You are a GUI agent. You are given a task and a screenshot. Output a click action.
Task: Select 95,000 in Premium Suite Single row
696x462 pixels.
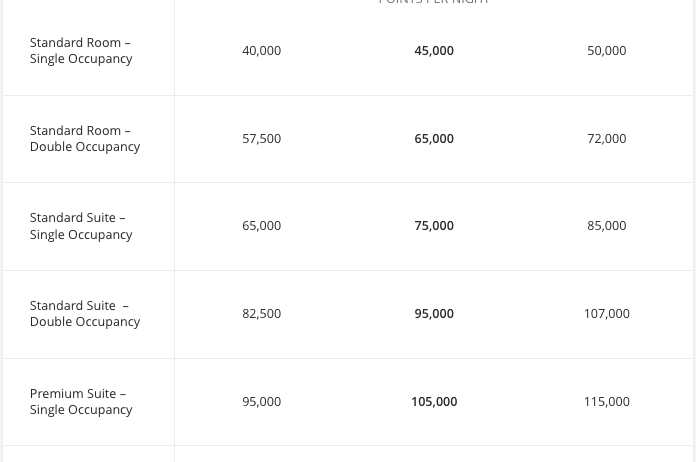click(x=261, y=402)
